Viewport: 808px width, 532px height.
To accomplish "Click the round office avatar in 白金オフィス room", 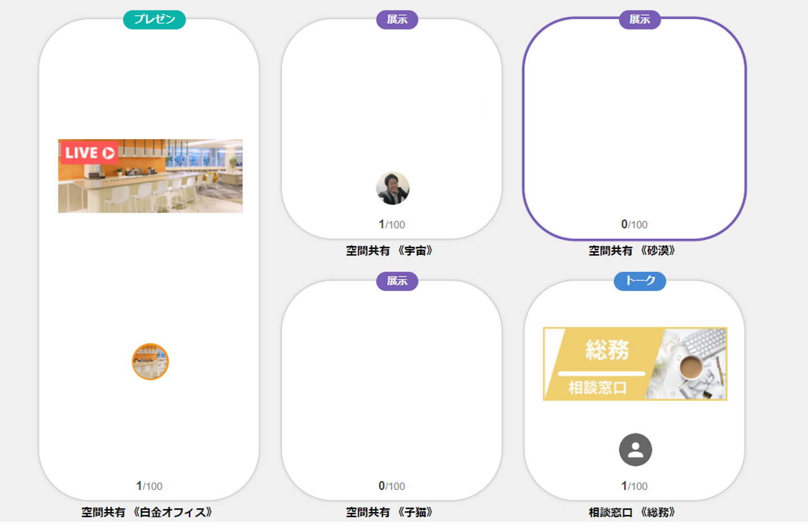I will [150, 362].
